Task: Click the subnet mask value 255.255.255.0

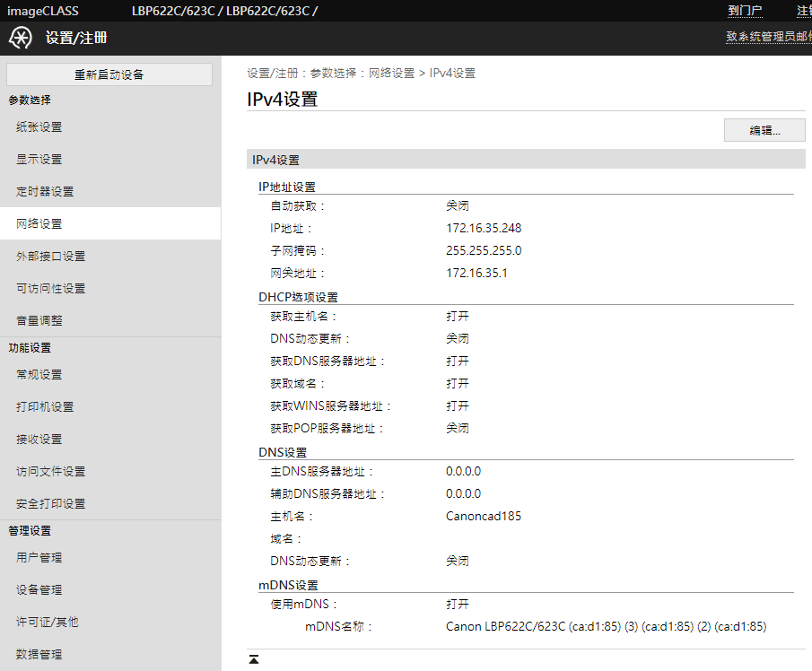Action: click(484, 250)
